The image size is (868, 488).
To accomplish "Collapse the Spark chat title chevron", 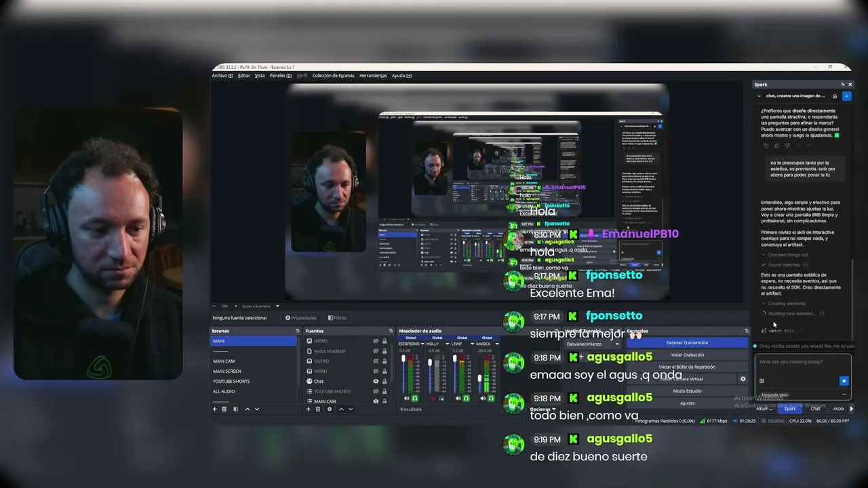I will coord(759,96).
